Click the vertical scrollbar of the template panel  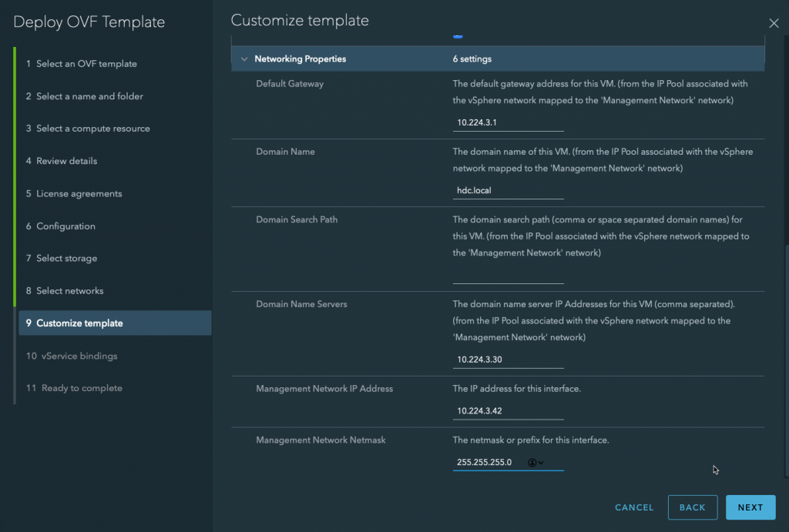click(787, 360)
